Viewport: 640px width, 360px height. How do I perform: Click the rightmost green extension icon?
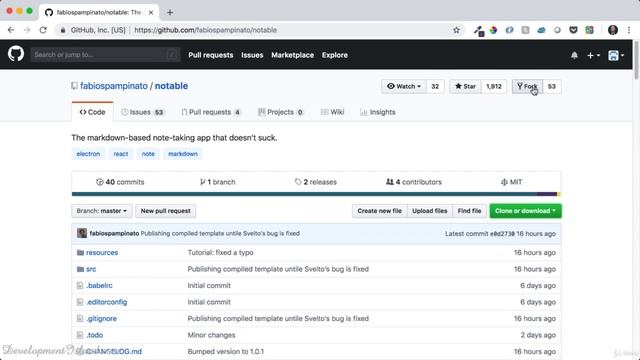click(x=589, y=30)
